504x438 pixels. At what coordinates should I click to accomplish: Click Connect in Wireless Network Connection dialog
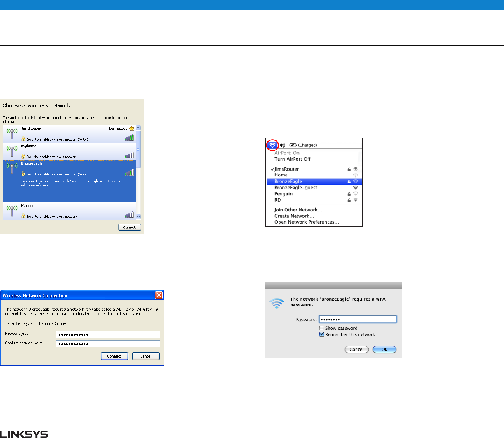point(114,356)
